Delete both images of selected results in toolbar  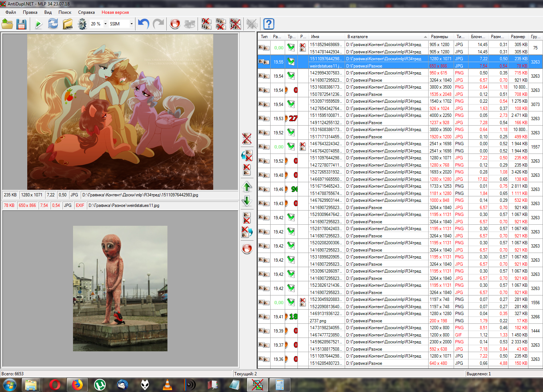(x=235, y=24)
